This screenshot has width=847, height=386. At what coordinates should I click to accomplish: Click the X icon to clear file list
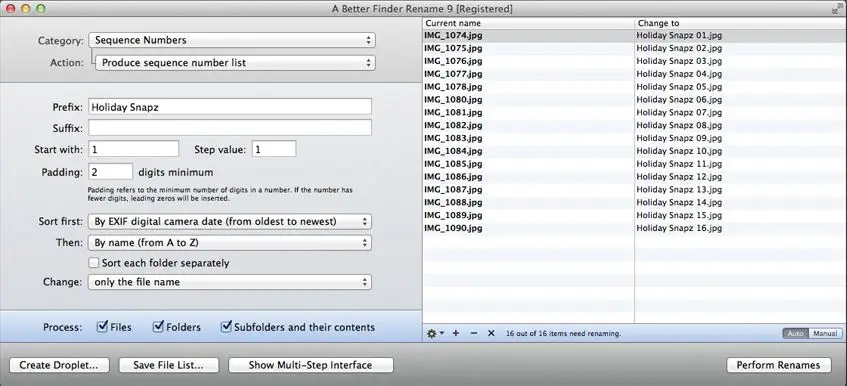tap(491, 334)
